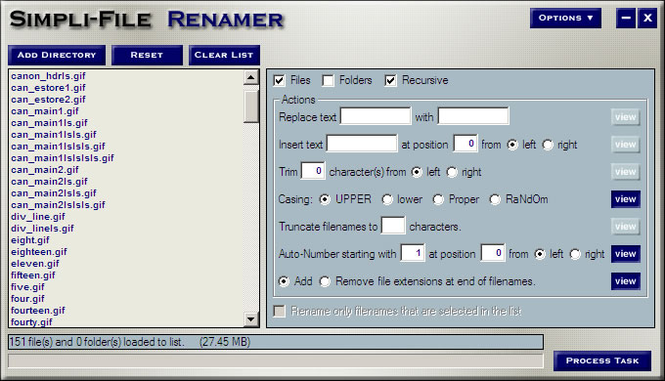Select eighteen.gif in the list
This screenshot has width=665, height=381.
click(39, 252)
